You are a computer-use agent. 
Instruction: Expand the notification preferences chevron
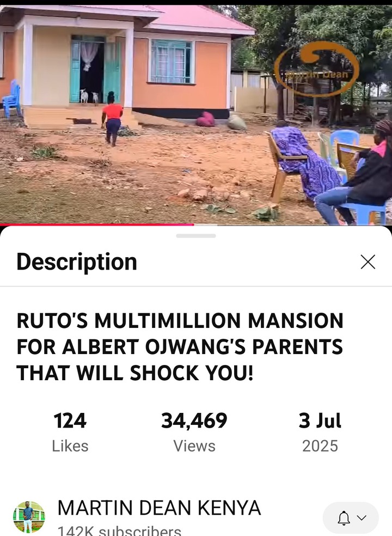tap(362, 518)
